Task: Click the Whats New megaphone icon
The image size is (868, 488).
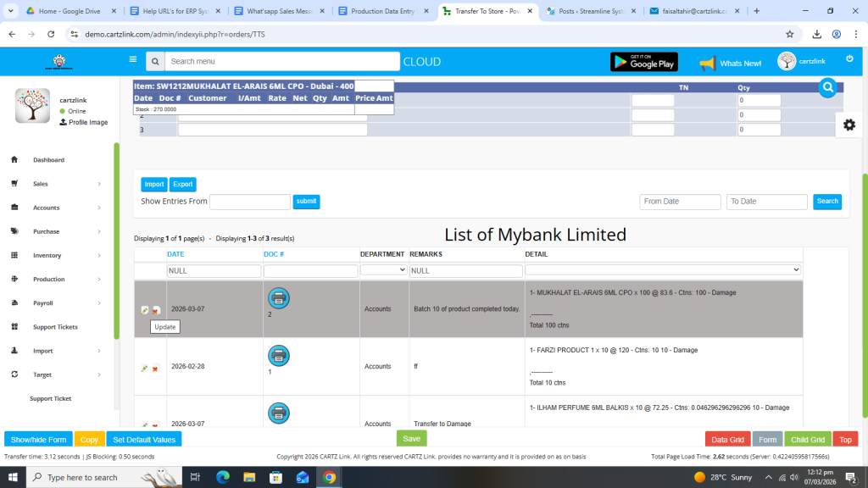Action: [707, 64]
